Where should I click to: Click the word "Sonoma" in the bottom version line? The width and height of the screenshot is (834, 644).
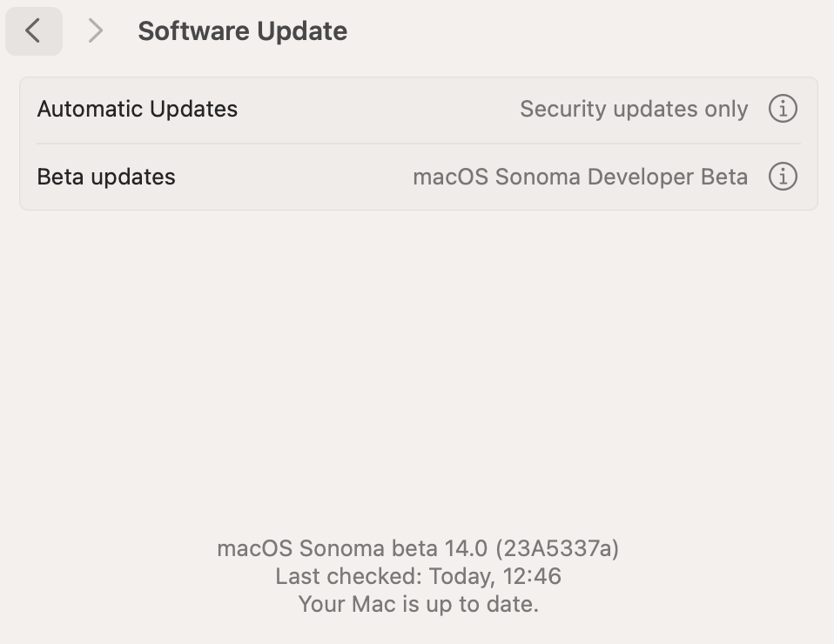[x=341, y=548]
